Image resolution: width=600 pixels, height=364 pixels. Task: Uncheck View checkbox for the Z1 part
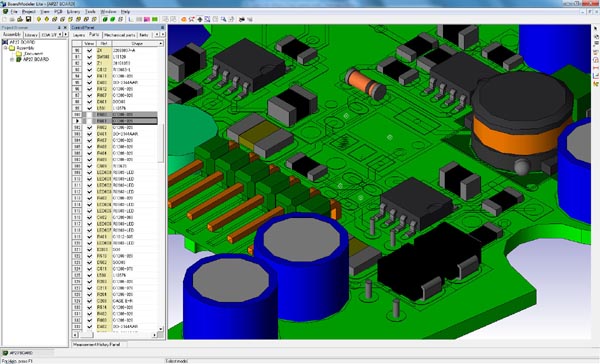pyautogui.click(x=89, y=63)
